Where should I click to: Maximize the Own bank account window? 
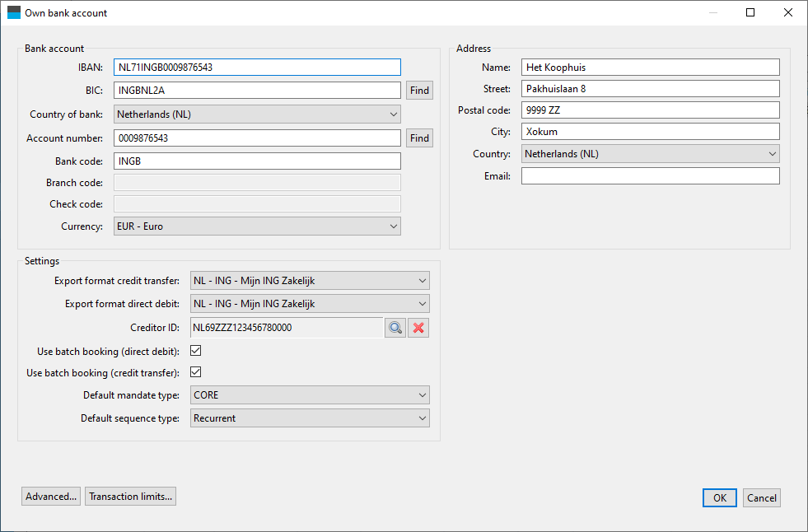click(750, 12)
